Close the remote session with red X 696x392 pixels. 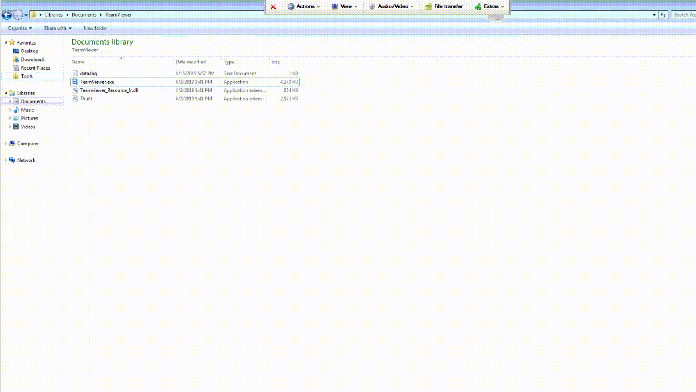coord(273,7)
